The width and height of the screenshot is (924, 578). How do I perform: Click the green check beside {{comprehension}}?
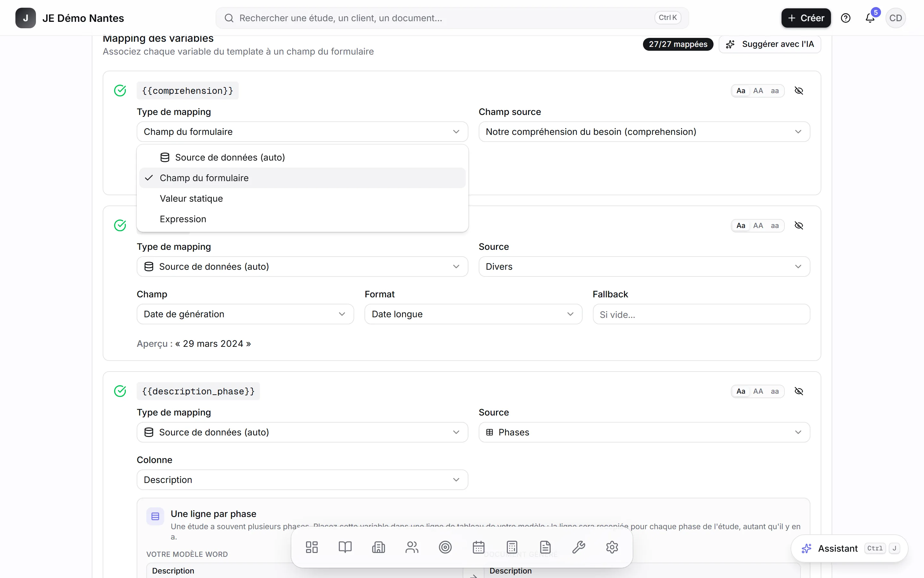120,91
